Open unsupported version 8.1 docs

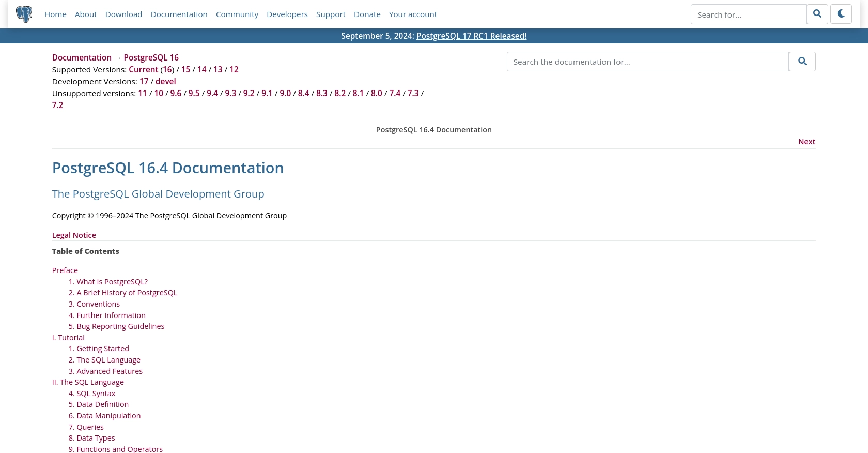[358, 93]
